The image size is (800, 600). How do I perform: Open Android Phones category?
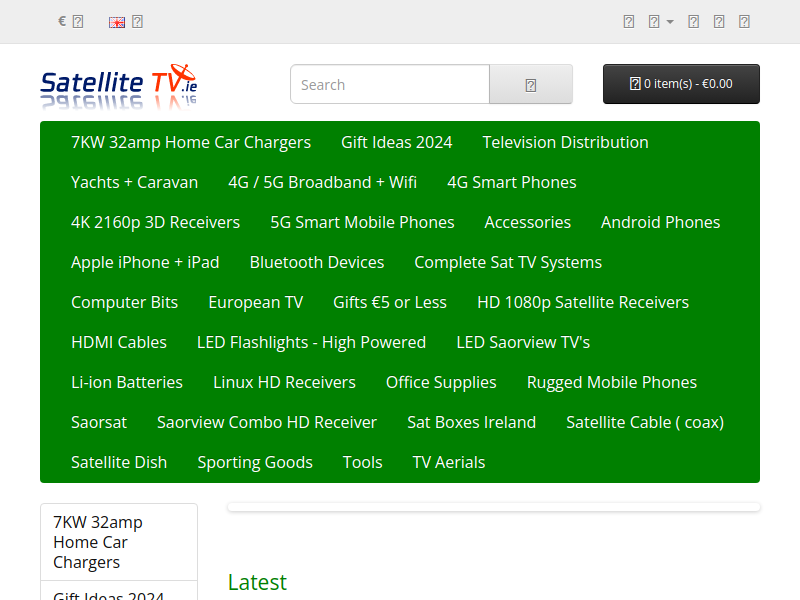pyautogui.click(x=660, y=222)
